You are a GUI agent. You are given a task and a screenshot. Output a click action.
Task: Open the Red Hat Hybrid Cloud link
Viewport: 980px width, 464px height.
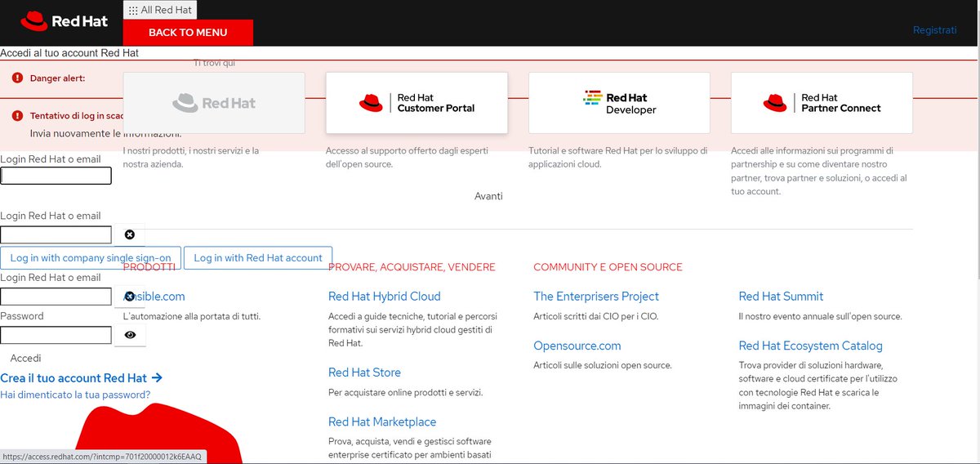385,297
